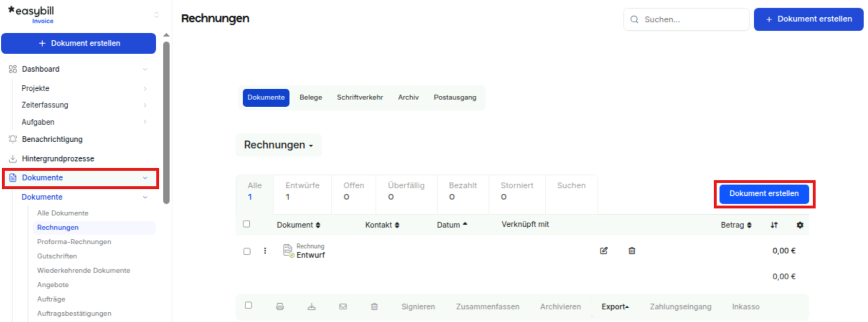Select the Entwürfe filter tab
868x322 pixels.
pyautogui.click(x=302, y=191)
